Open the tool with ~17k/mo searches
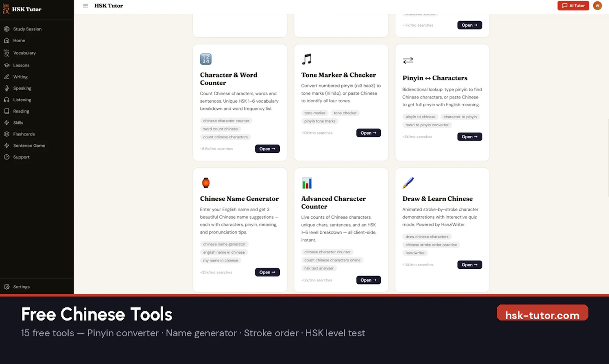Viewport: 609px width, 364px height. click(470, 25)
